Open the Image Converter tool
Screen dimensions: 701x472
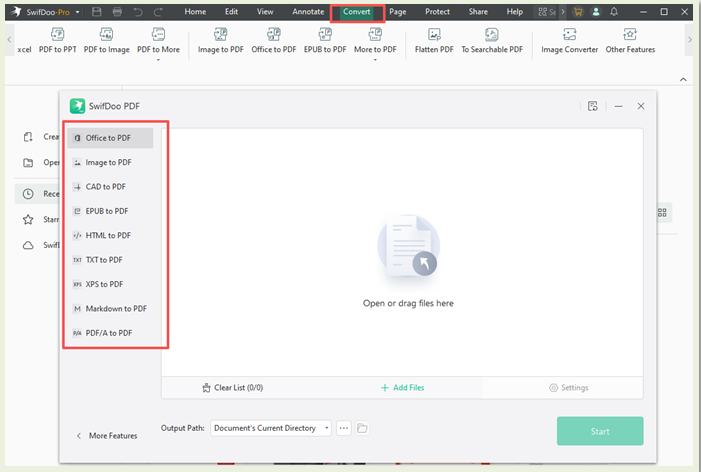570,41
